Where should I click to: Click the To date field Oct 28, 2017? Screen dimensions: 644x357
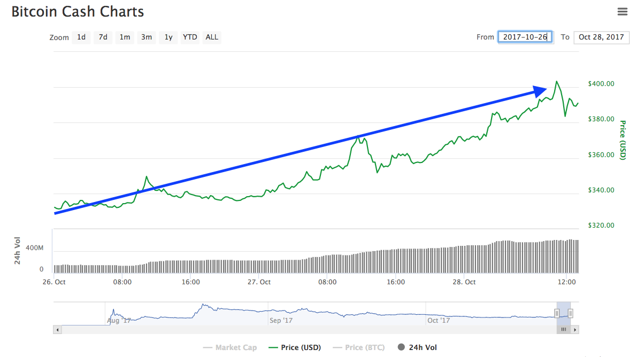click(x=601, y=37)
